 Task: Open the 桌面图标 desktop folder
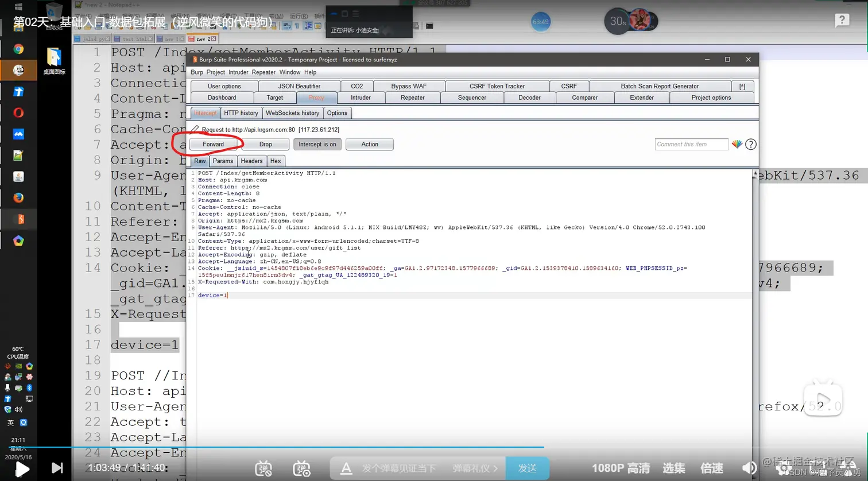(x=54, y=61)
